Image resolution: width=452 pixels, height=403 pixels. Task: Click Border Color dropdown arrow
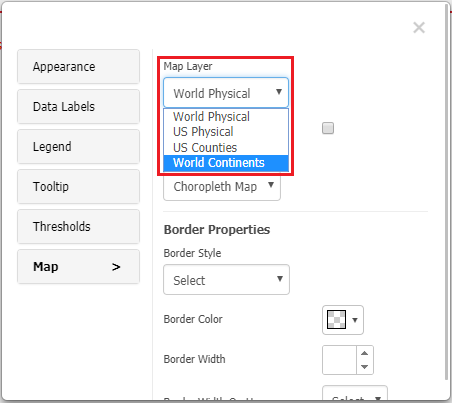pos(355,320)
